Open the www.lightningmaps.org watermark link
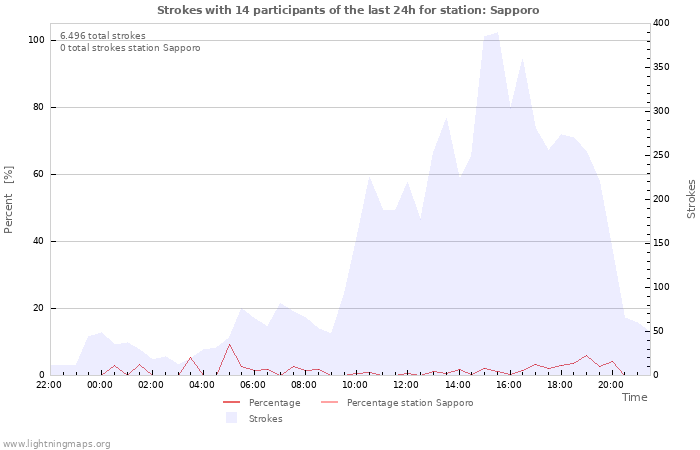 tap(56, 443)
